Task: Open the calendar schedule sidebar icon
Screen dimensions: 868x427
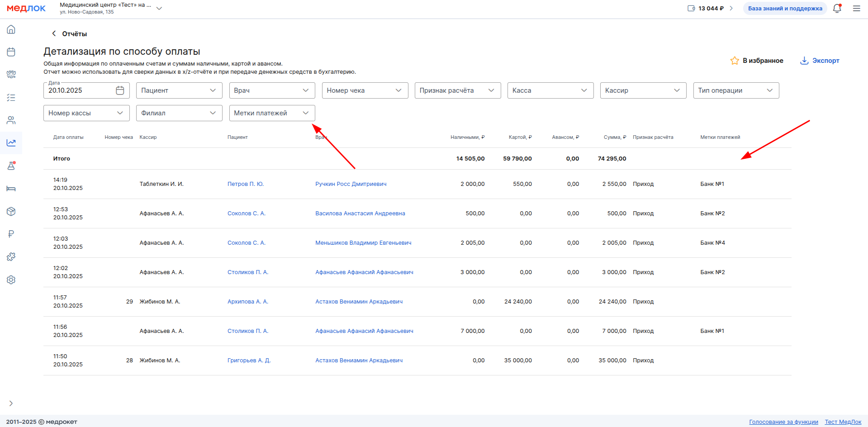Action: tap(11, 52)
